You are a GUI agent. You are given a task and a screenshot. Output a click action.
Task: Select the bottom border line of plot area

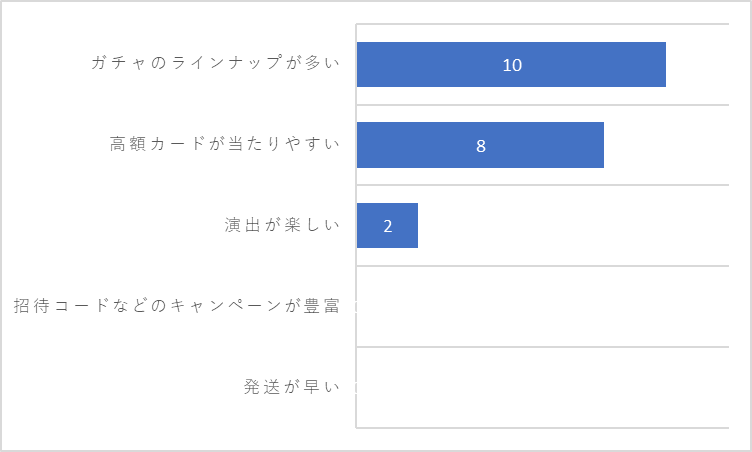(542, 428)
